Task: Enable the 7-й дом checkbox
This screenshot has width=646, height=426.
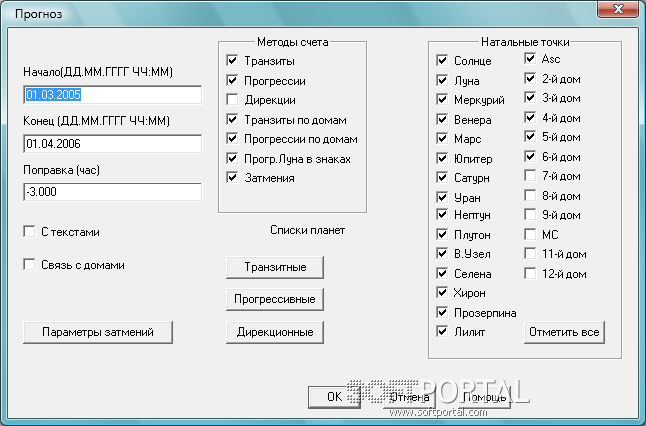Action: click(x=532, y=175)
